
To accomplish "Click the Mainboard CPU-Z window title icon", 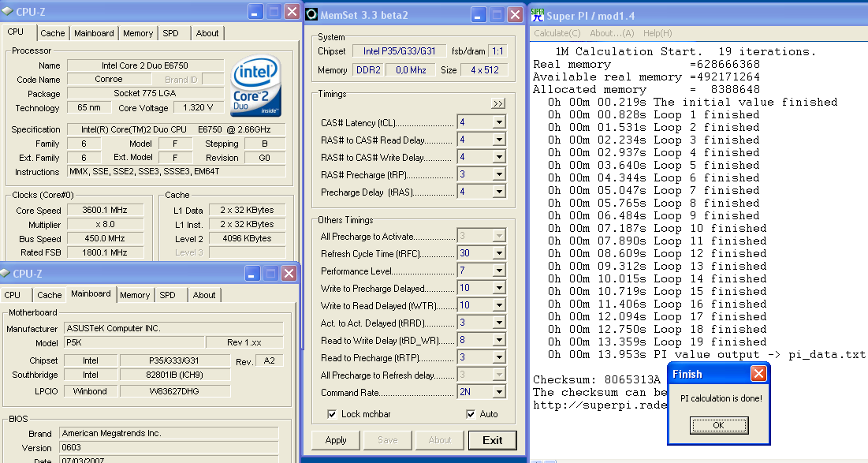I will click(x=6, y=273).
